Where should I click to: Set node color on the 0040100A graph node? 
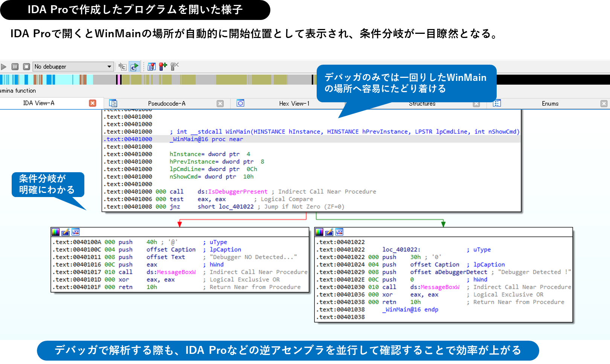[56, 232]
